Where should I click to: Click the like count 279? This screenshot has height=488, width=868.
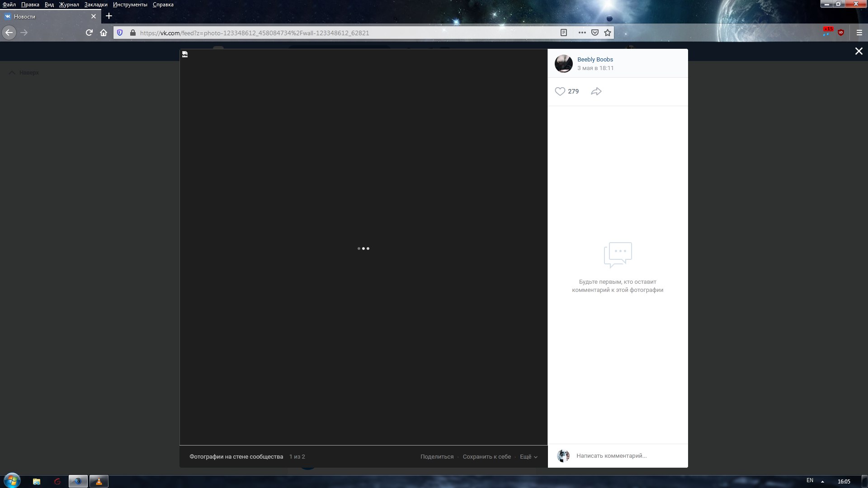573,91
